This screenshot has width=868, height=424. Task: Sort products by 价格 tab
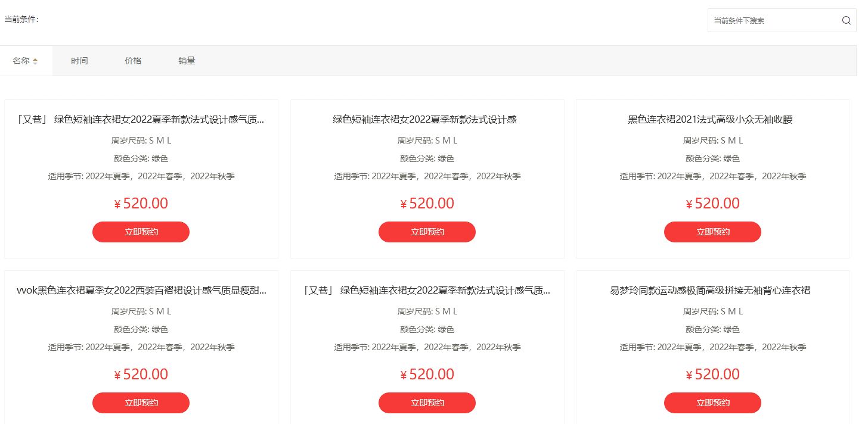click(133, 61)
